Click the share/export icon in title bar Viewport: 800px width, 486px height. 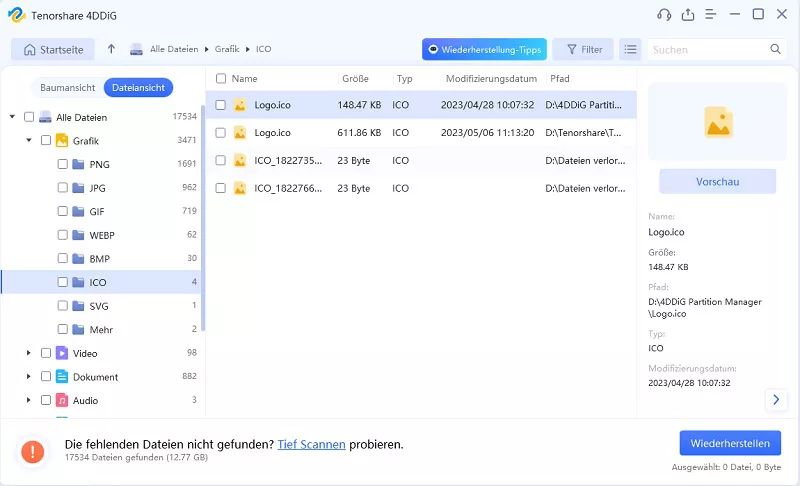[x=688, y=15]
